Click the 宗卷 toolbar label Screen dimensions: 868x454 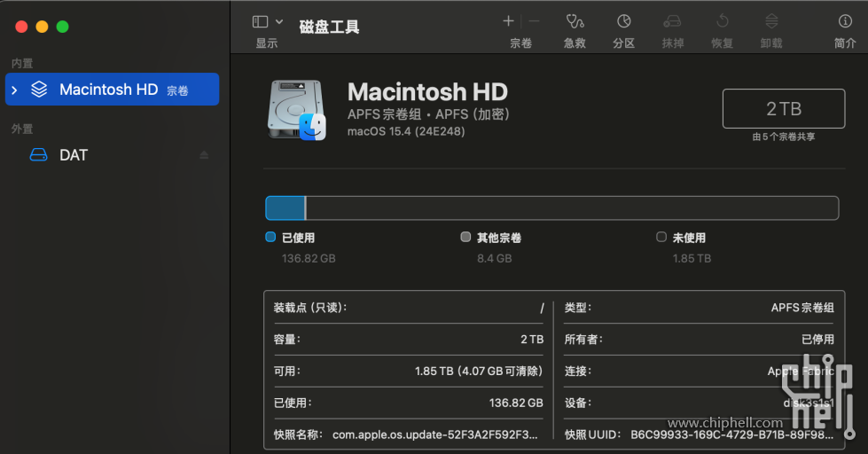(x=520, y=43)
